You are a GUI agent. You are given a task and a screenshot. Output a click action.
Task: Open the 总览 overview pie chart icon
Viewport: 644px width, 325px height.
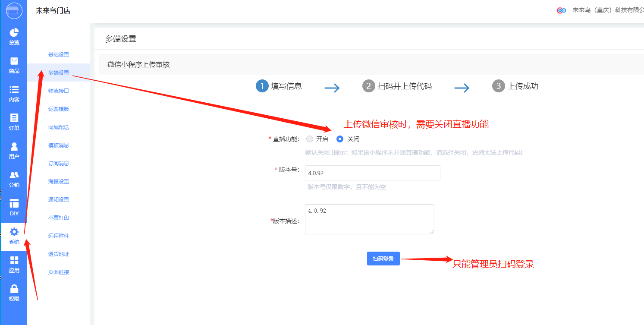pyautogui.click(x=14, y=33)
